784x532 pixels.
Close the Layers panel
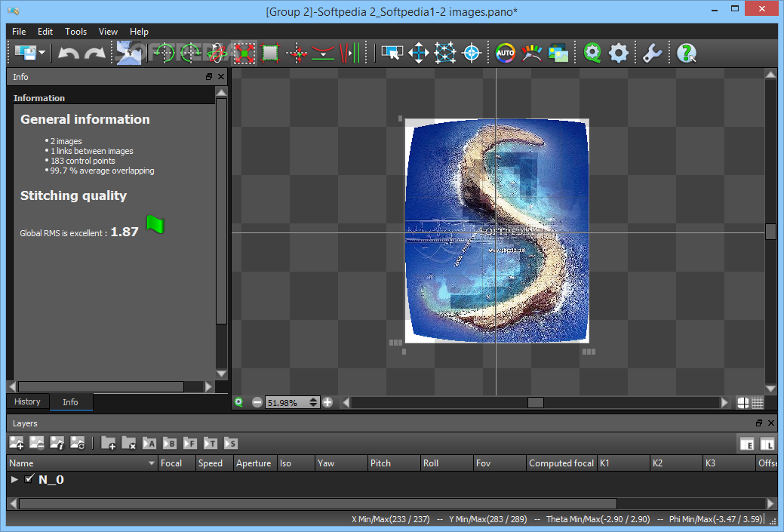pyautogui.click(x=771, y=423)
